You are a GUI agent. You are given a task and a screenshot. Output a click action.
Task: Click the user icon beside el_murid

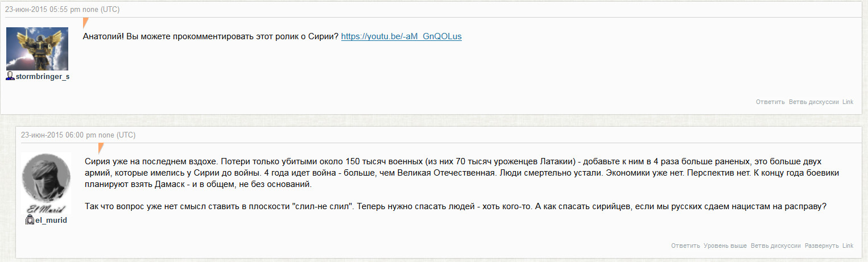(30, 220)
